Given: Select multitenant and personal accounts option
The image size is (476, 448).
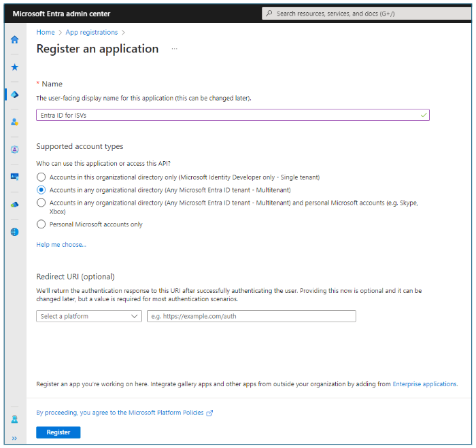Looking at the screenshot, I should pyautogui.click(x=41, y=203).
